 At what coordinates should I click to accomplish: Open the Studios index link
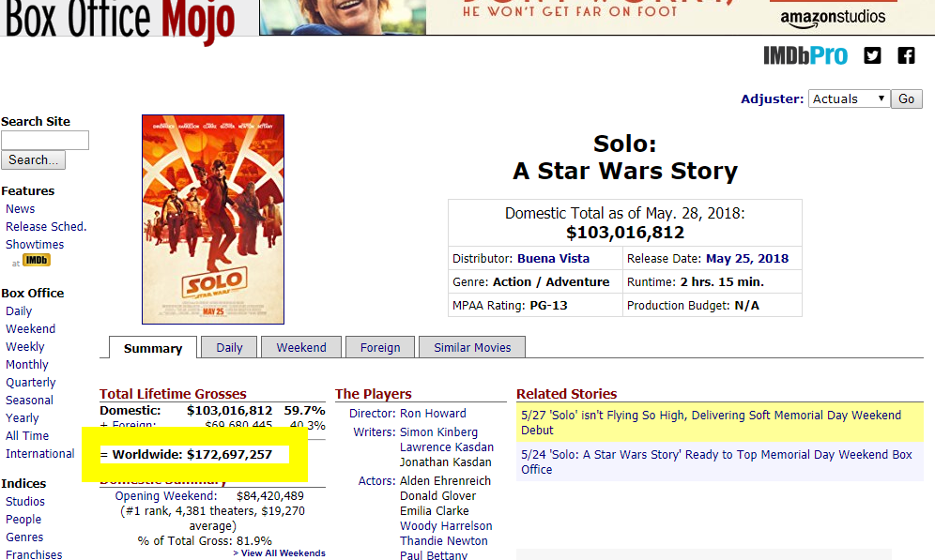25,502
